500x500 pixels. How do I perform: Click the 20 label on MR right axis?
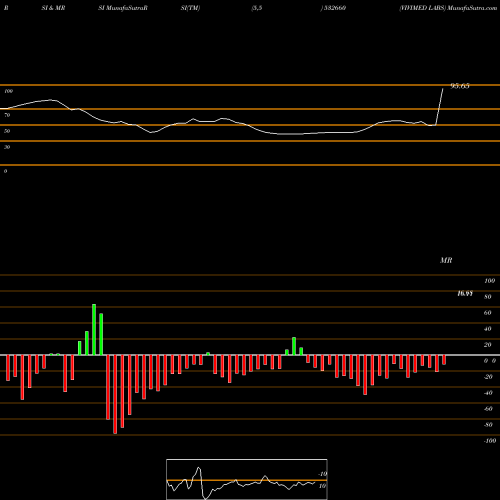(488, 345)
